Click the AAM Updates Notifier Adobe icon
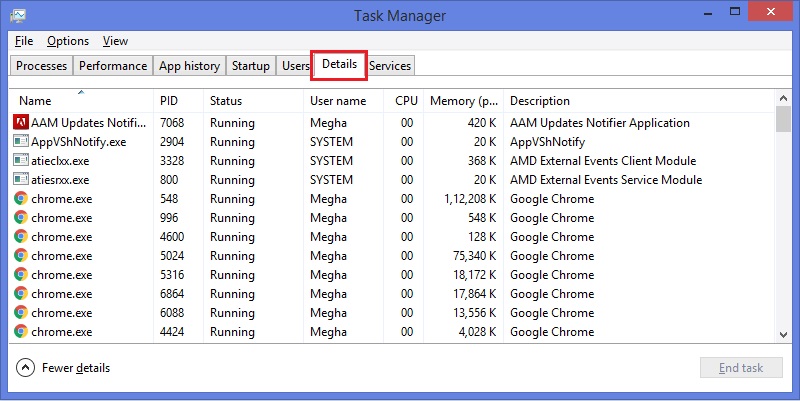800x401 pixels. pyautogui.click(x=20, y=122)
